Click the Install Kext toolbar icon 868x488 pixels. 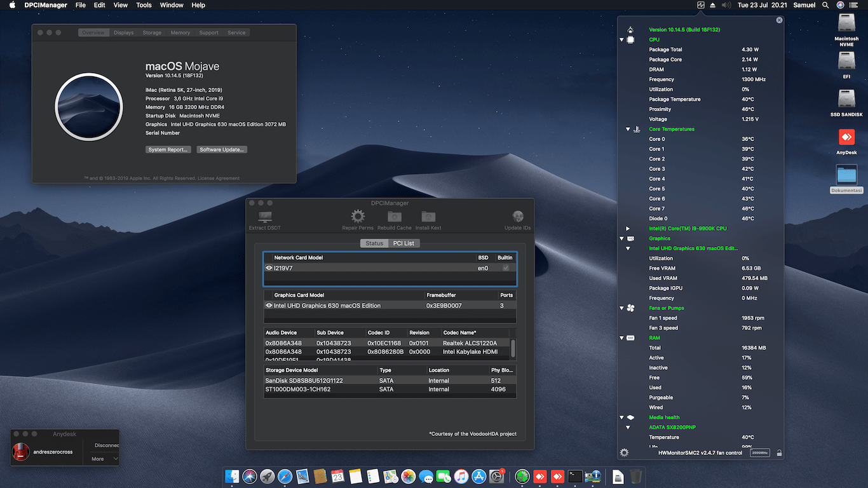428,217
